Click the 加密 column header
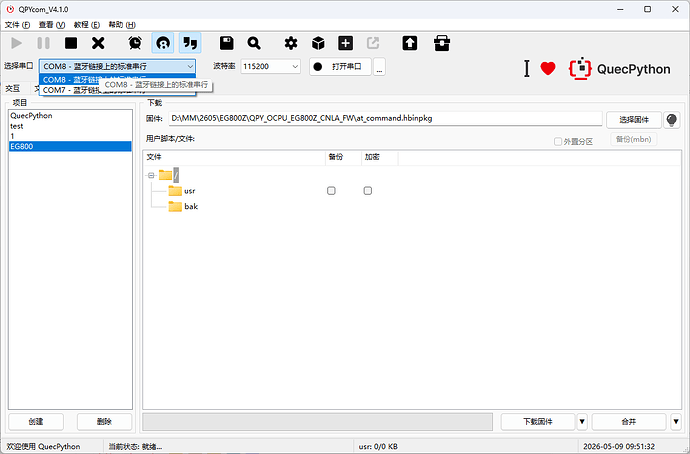Viewport: 690px width, 454px height. point(380,157)
